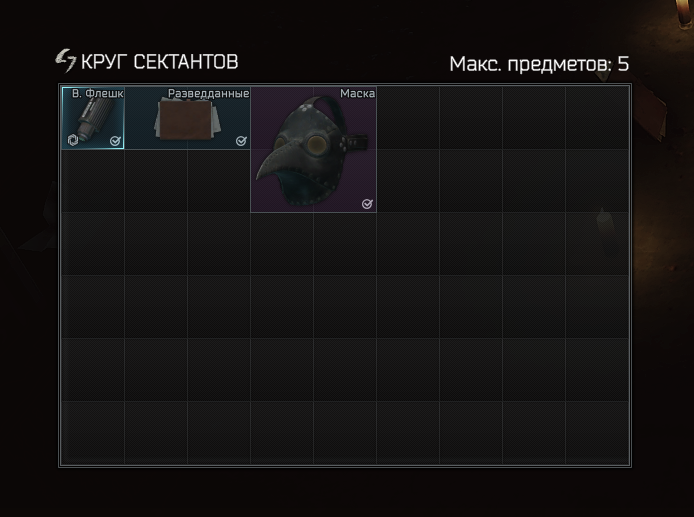This screenshot has width=694, height=517.
Task: Click the cultist circle logo beside the title
Action: (x=66, y=61)
